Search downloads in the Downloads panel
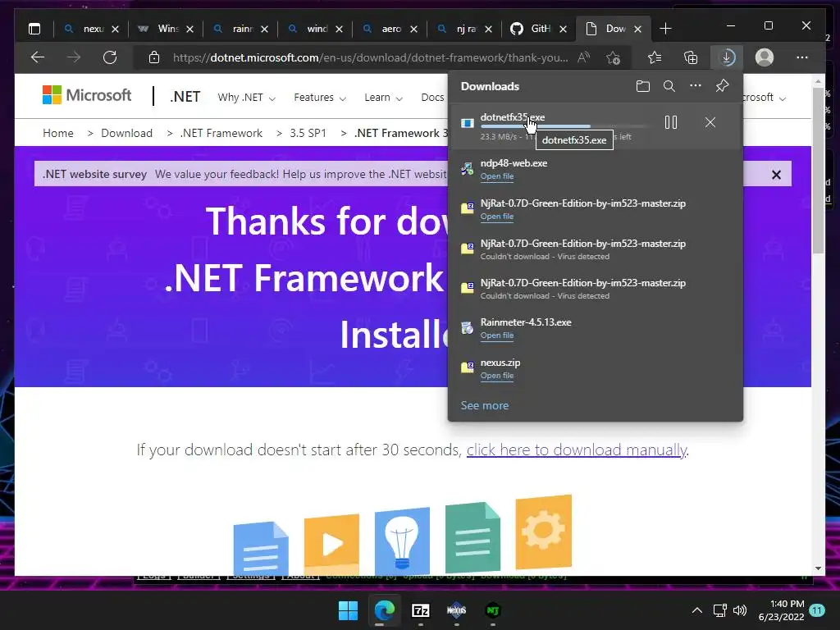 (x=669, y=86)
